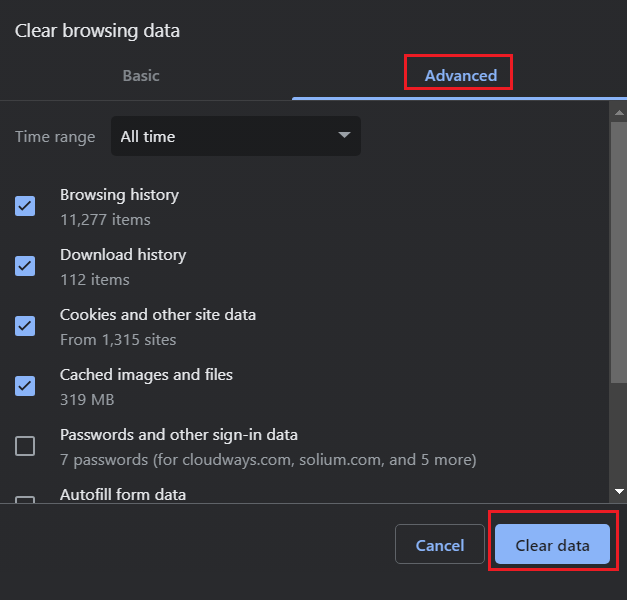The height and width of the screenshot is (600, 627).
Task: Click the "Cached images and files" label
Action: click(x=146, y=375)
